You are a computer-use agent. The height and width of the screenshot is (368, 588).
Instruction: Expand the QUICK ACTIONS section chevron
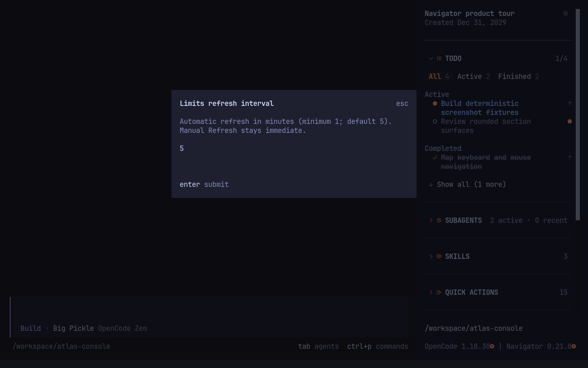(431, 292)
